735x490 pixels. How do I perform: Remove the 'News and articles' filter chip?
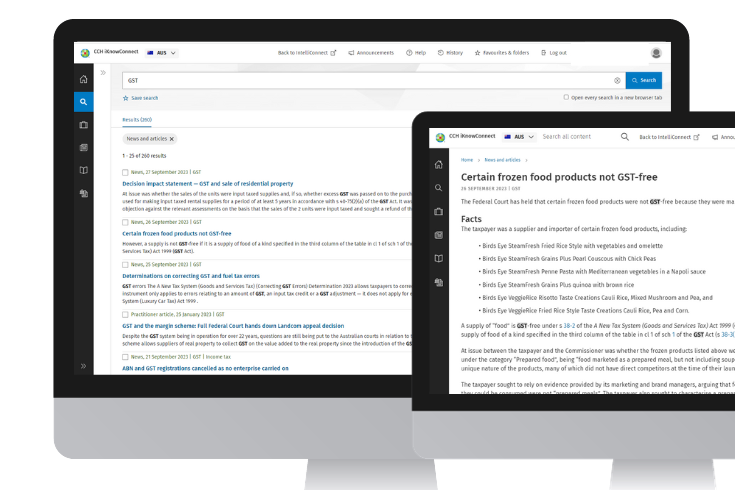click(x=172, y=139)
